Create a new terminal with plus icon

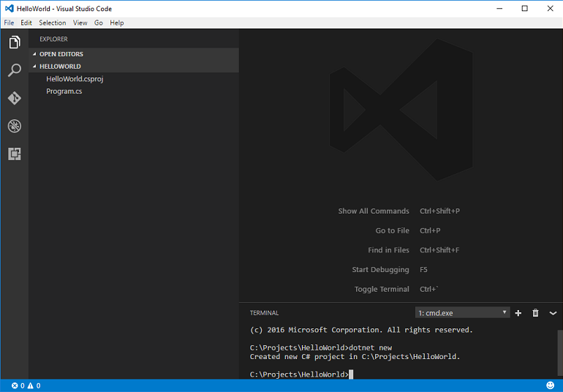(518, 313)
